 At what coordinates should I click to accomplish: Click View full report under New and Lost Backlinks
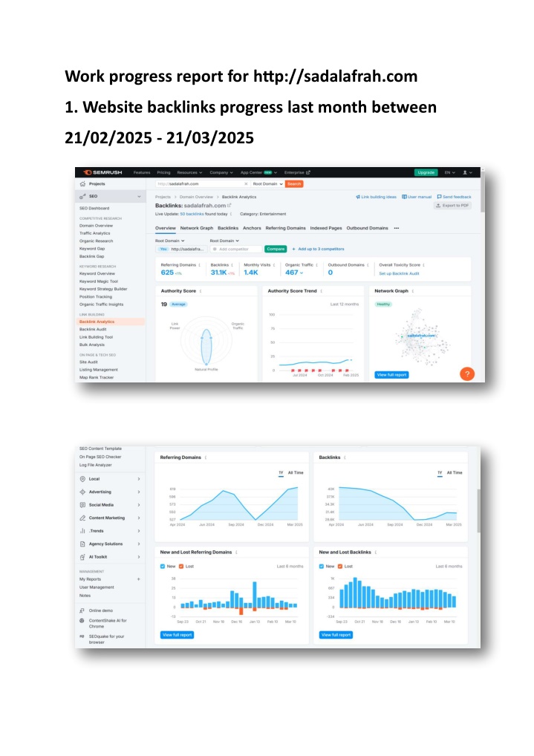(x=336, y=635)
